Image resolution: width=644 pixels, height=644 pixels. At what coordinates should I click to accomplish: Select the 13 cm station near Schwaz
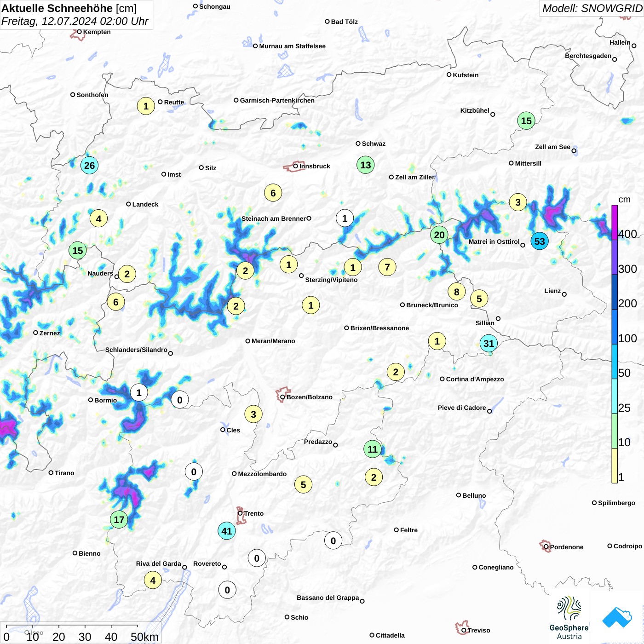[366, 165]
